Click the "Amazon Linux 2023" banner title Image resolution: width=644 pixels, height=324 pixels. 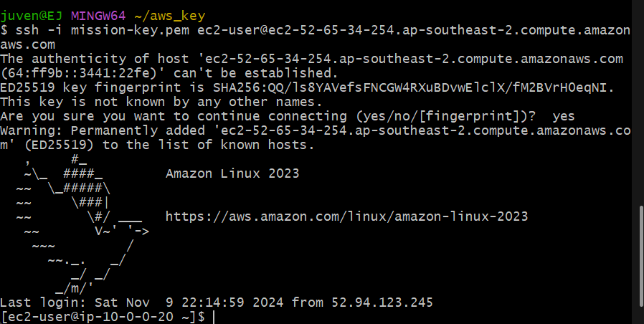click(x=232, y=173)
